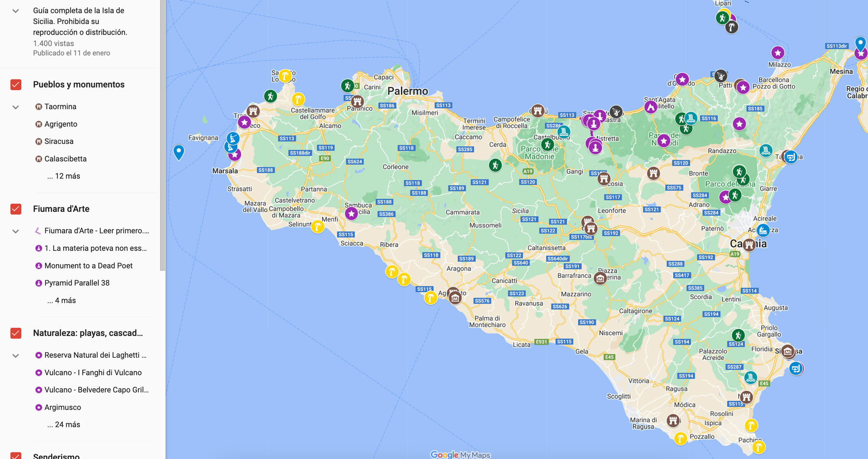This screenshot has height=459, width=868.
Task: Collapse the Naturaleza layer item list
Action: [16, 355]
